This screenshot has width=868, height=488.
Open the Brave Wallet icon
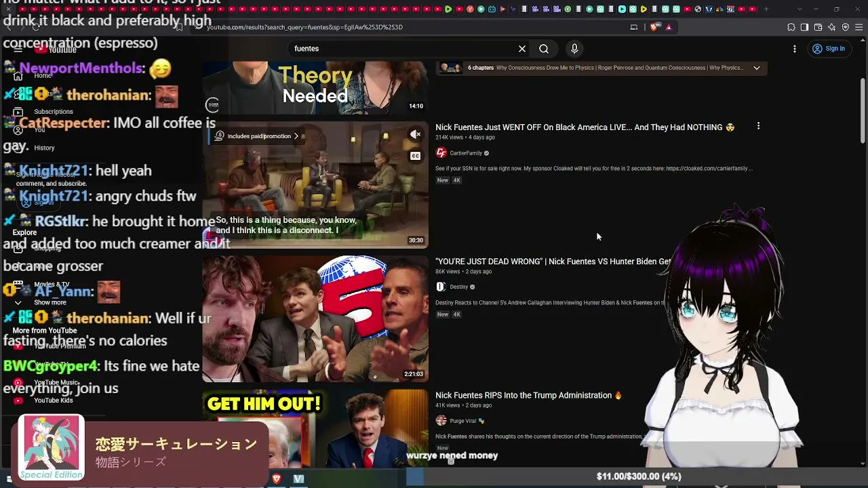point(818,27)
